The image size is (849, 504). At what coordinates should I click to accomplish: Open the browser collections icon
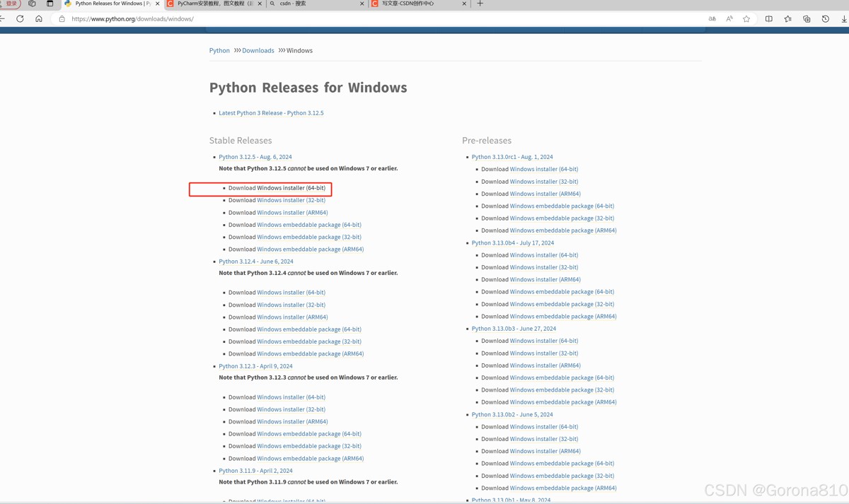point(807,19)
